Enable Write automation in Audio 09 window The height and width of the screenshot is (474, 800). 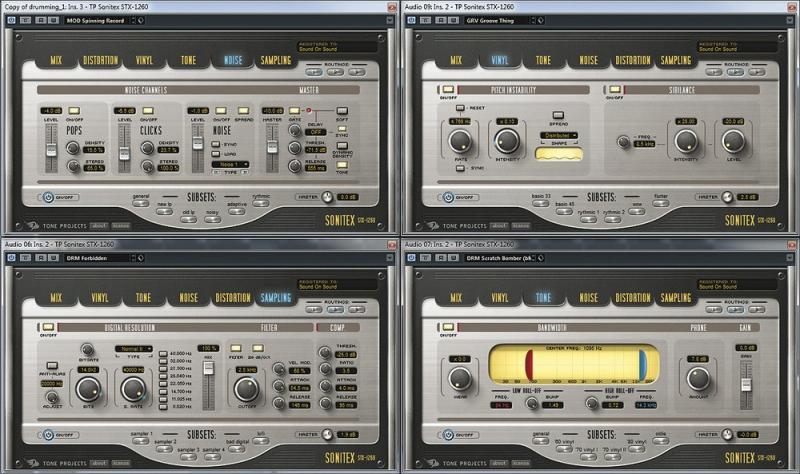(x=453, y=20)
